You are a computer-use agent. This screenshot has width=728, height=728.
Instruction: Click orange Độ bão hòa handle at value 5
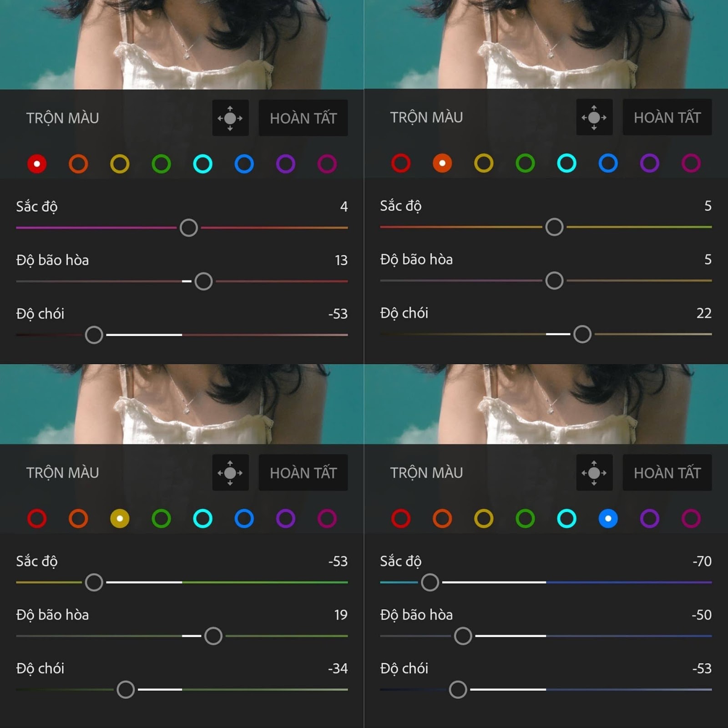554,280
